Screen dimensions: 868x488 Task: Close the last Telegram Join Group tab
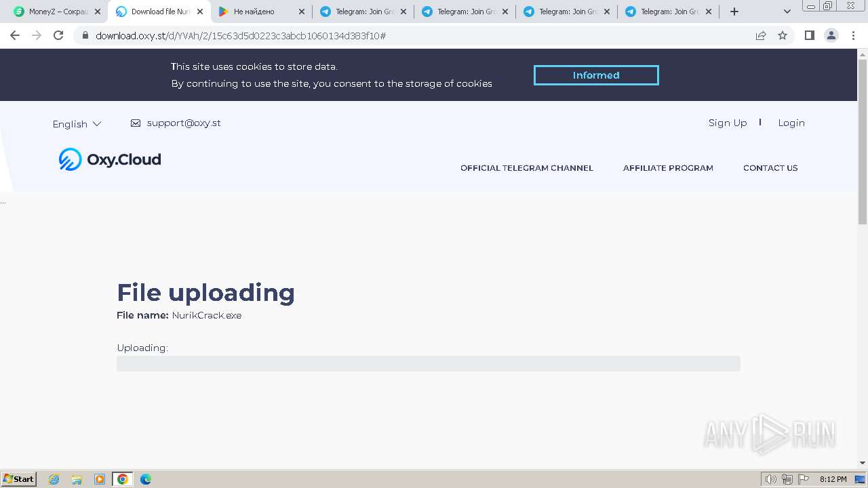coord(709,12)
